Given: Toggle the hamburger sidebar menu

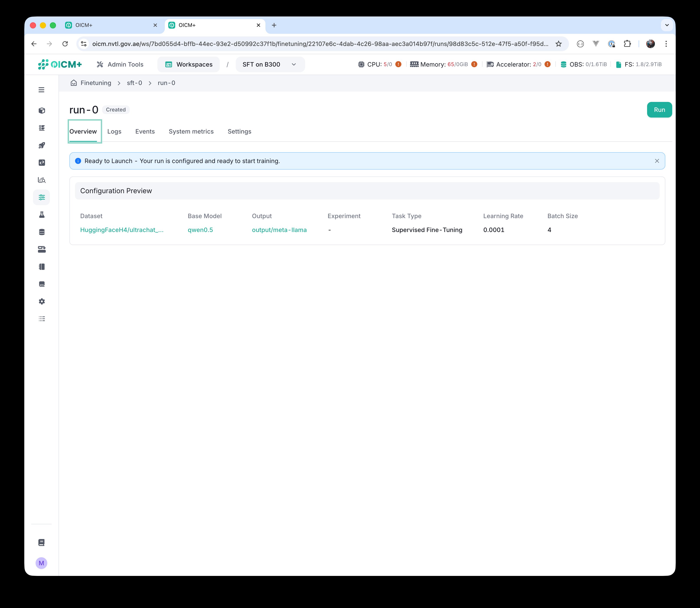Looking at the screenshot, I should tap(41, 90).
